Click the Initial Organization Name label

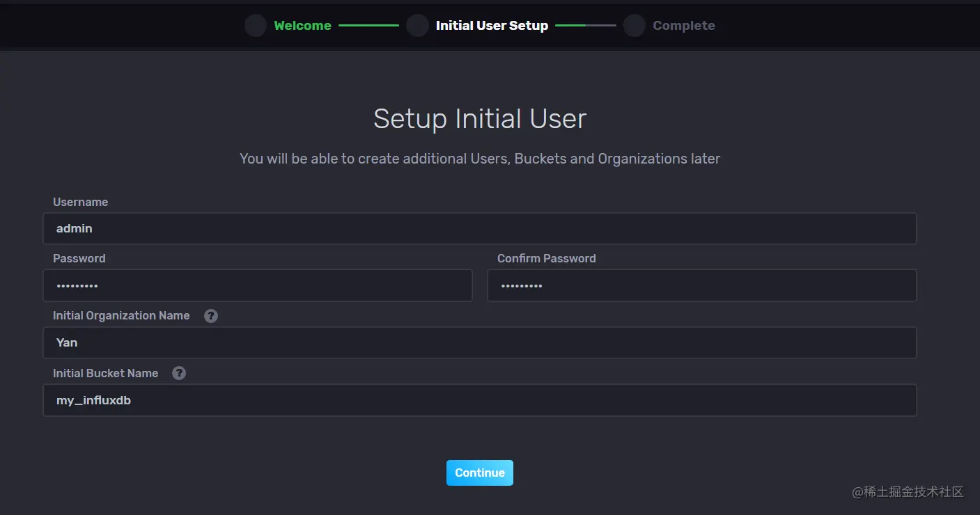click(121, 315)
